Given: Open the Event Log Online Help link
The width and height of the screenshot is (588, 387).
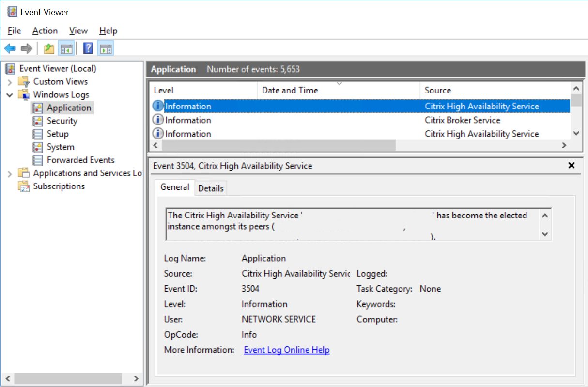Looking at the screenshot, I should pyautogui.click(x=286, y=350).
